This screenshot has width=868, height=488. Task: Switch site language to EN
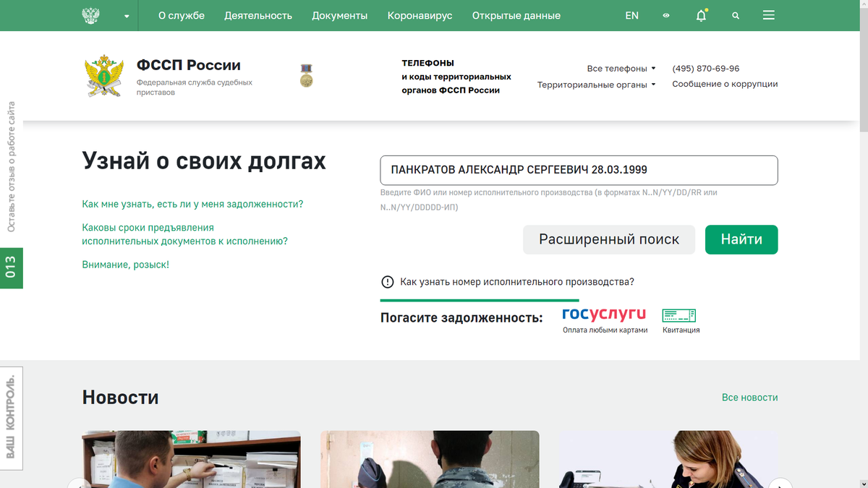(631, 15)
